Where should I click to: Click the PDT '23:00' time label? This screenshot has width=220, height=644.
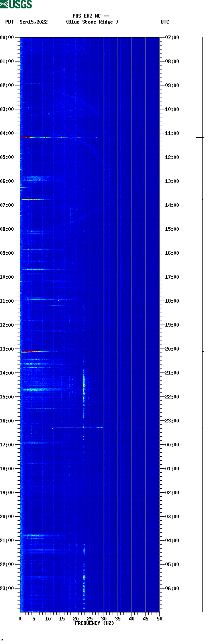click(7, 589)
